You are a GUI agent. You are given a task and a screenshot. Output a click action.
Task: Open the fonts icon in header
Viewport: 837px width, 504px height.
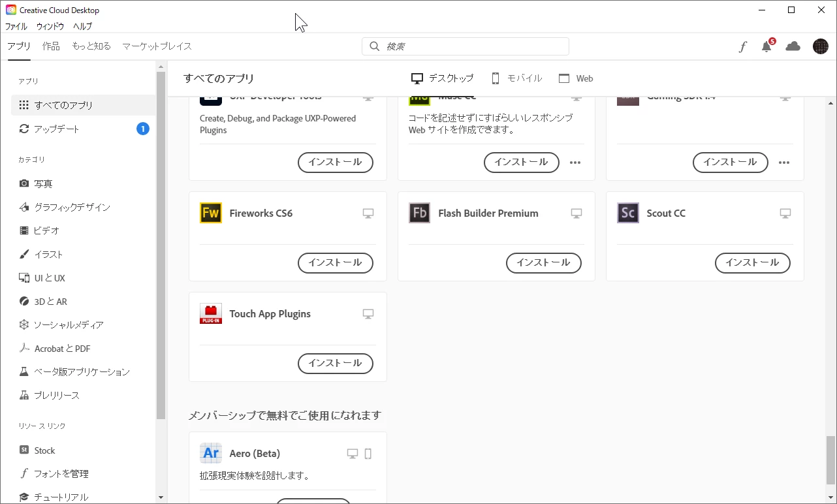[742, 46]
